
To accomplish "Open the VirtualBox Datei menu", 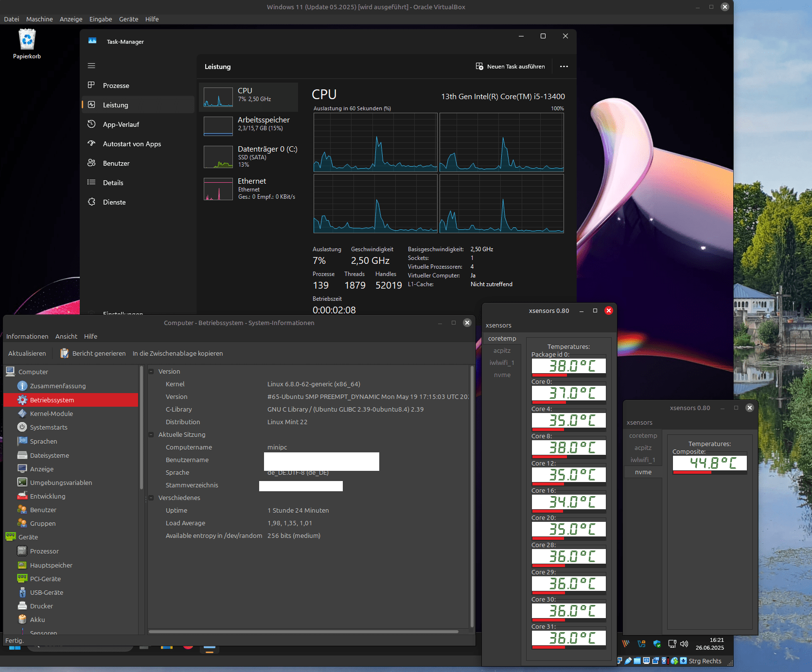I will coord(12,19).
